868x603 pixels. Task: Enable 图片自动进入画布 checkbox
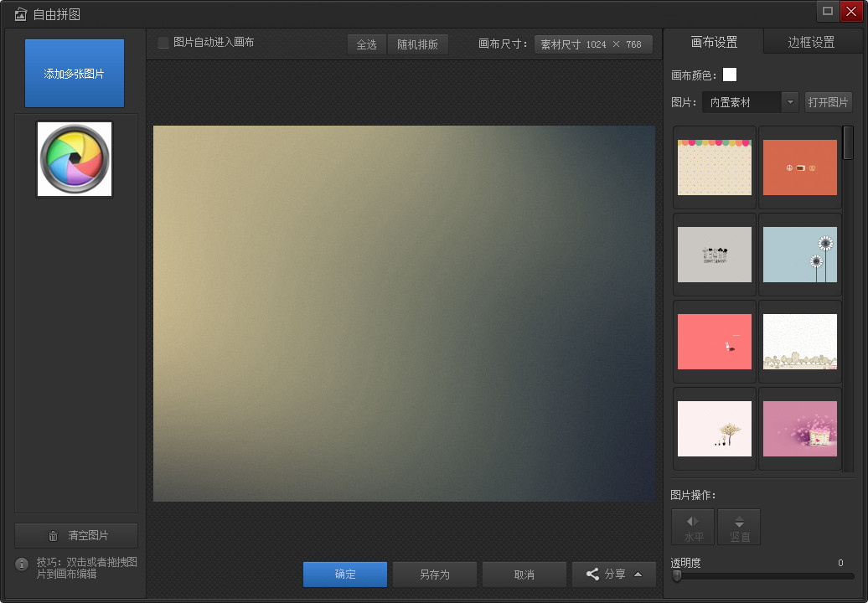tap(163, 43)
